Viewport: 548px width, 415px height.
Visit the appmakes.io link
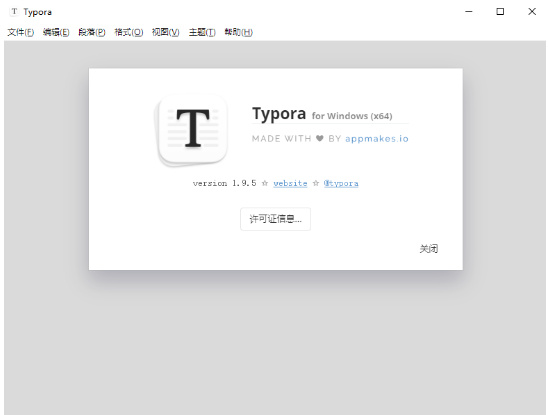[377, 139]
